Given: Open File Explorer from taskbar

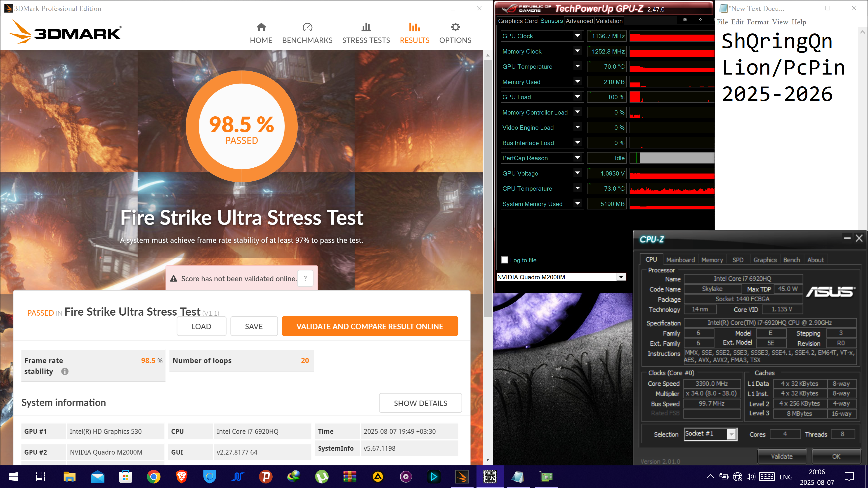Looking at the screenshot, I should point(69,476).
